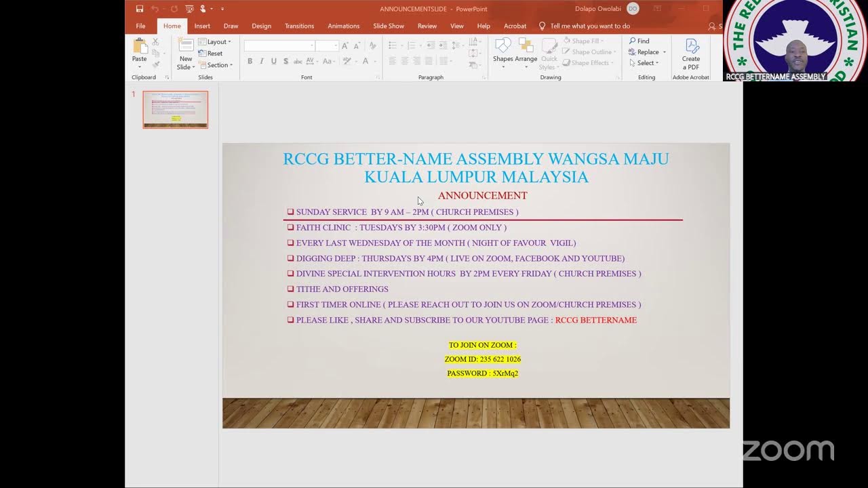Open the Acrobat tab

click(x=515, y=26)
